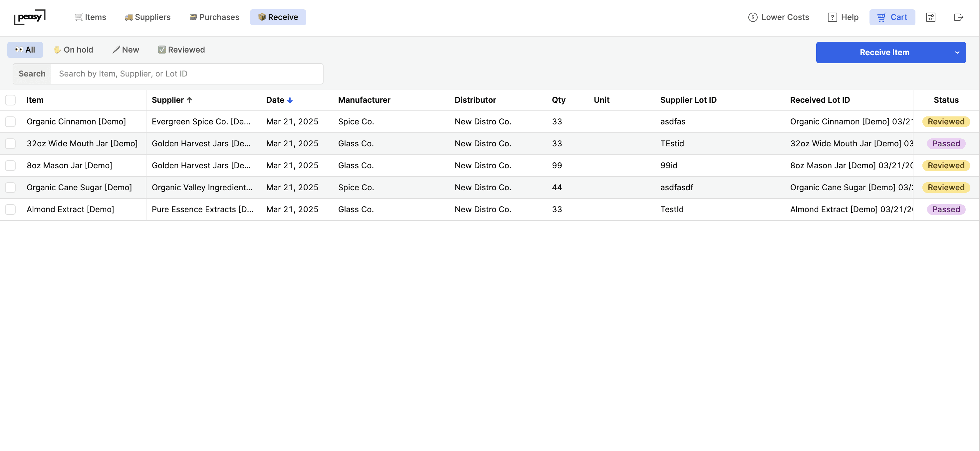Open Almond Extract [Demo] item
The height and width of the screenshot is (451, 980).
click(70, 210)
